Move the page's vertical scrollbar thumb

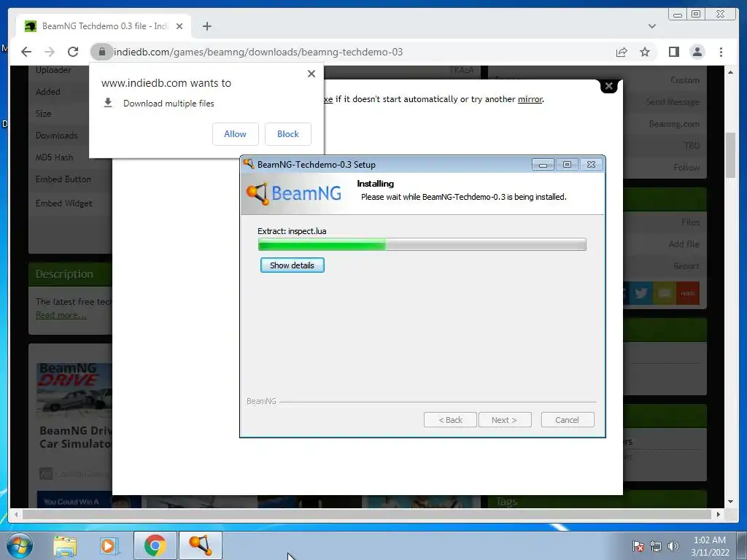click(730, 155)
